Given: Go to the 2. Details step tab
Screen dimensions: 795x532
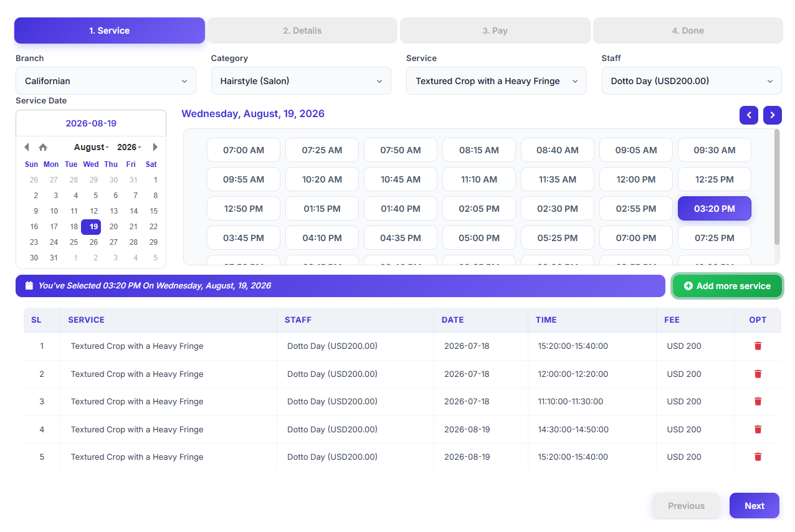Looking at the screenshot, I should (302, 31).
